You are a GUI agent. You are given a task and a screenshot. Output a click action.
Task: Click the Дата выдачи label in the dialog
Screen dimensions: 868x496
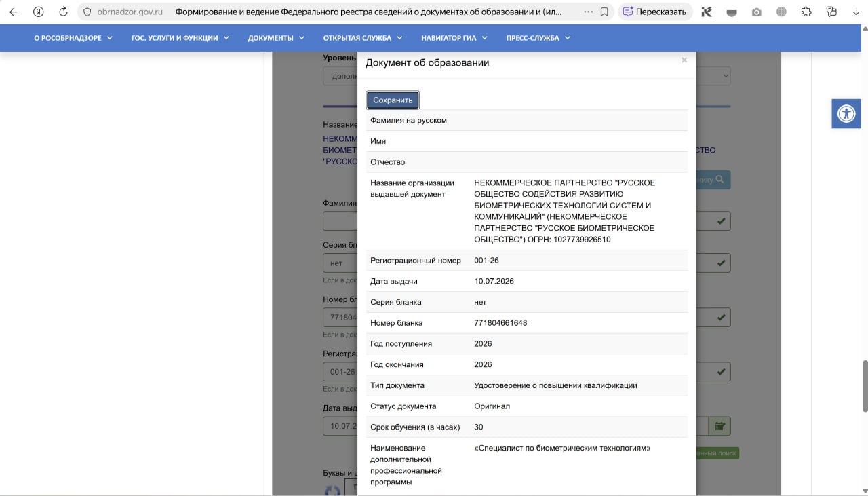(394, 281)
